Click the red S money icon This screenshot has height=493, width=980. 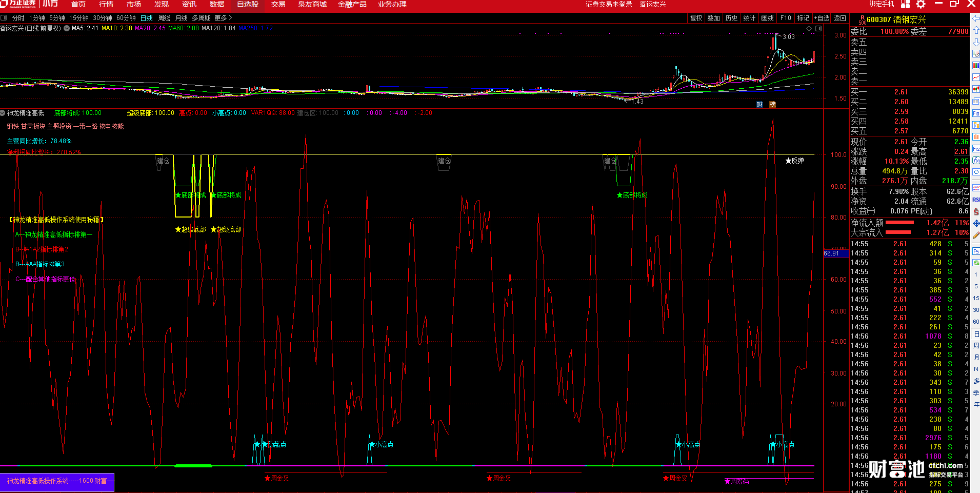coord(975,211)
